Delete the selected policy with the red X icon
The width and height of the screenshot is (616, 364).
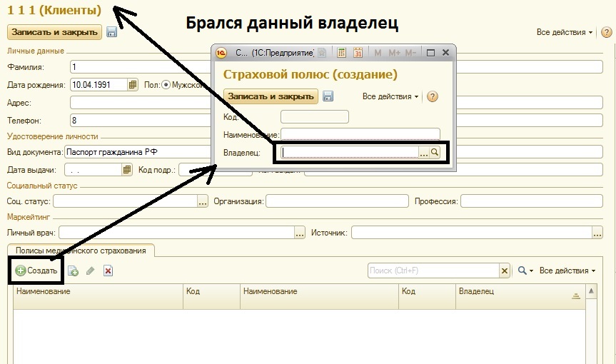(x=108, y=271)
